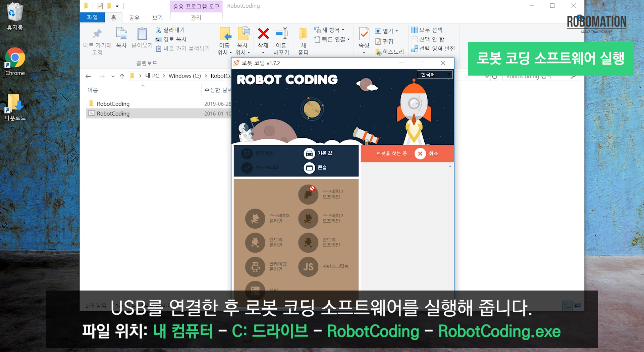Select the RobotCoding application file row
The width and height of the screenshot is (644, 352).
click(x=159, y=114)
